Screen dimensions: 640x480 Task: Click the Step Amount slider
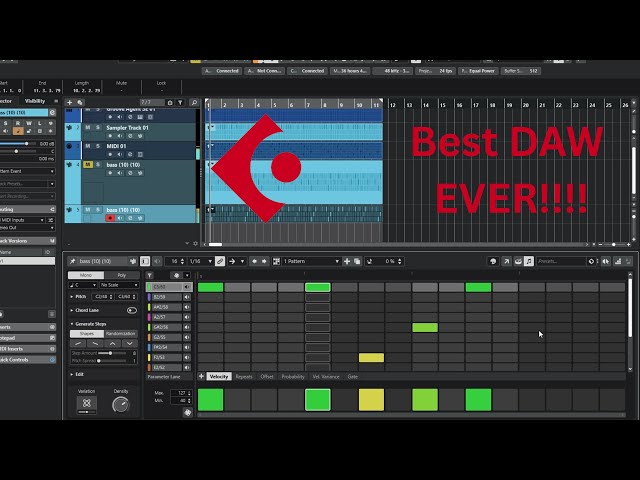click(113, 353)
